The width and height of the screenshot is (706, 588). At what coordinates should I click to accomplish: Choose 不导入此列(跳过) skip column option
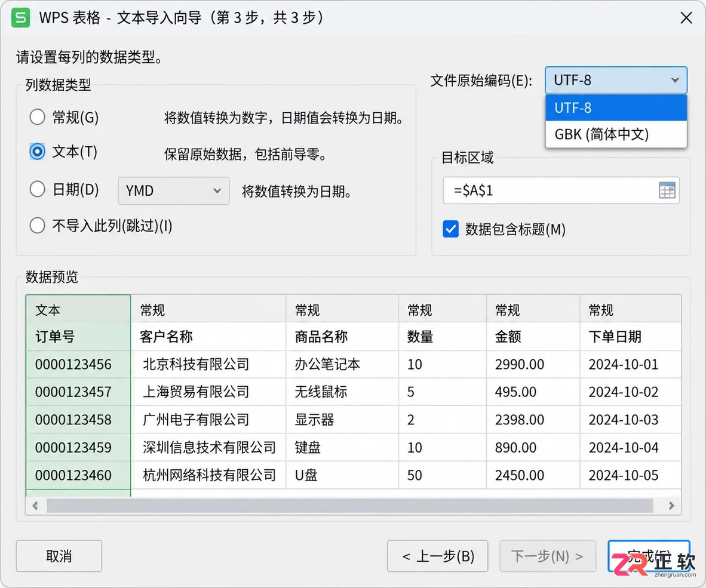click(x=38, y=226)
